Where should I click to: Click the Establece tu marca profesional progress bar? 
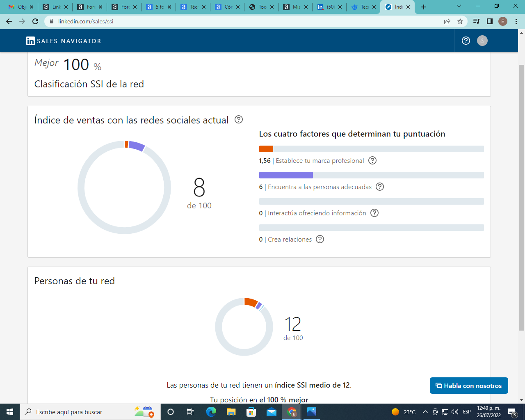tap(372, 149)
